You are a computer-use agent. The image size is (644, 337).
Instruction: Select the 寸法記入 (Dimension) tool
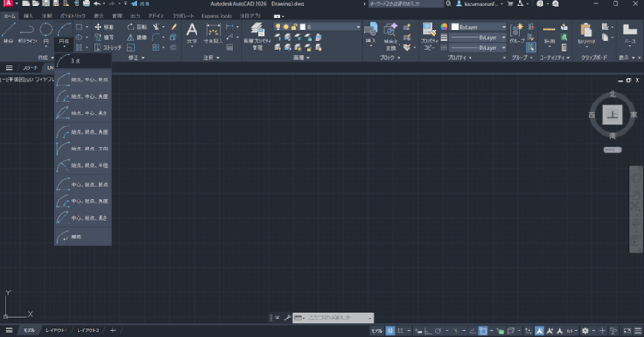[x=213, y=33]
